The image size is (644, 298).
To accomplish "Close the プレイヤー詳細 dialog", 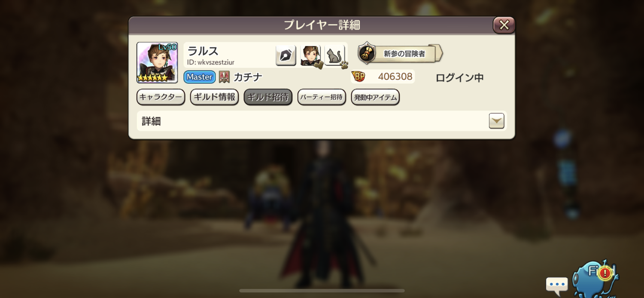I will pyautogui.click(x=504, y=25).
